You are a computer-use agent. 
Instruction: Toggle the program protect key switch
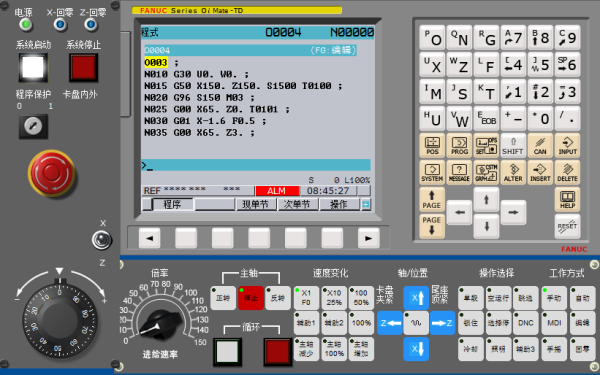pos(33,126)
